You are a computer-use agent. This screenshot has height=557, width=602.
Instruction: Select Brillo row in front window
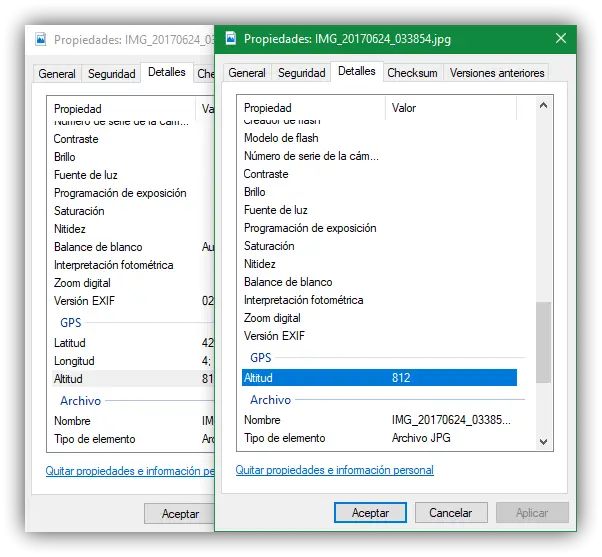click(379, 192)
